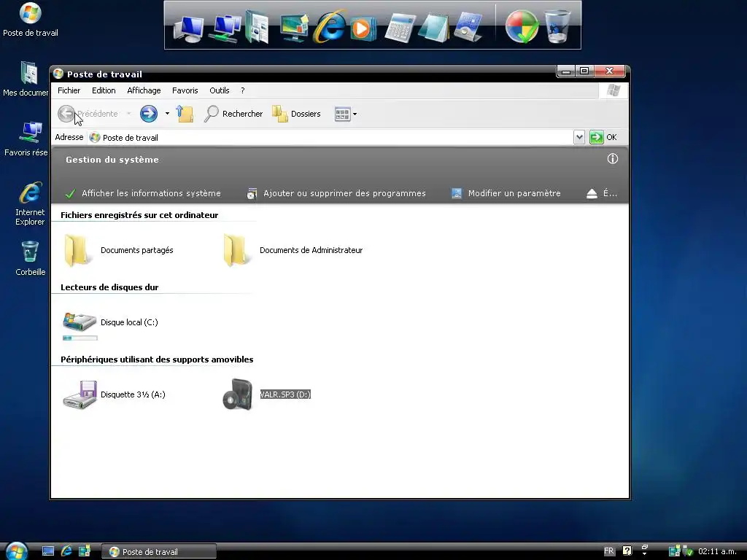Click Lecteurs de disques dur group header
The width and height of the screenshot is (747, 560).
(109, 287)
